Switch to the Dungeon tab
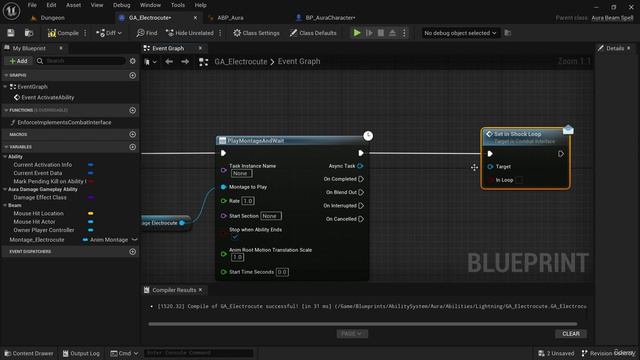Viewport: 640px width, 360px height. (x=52, y=18)
